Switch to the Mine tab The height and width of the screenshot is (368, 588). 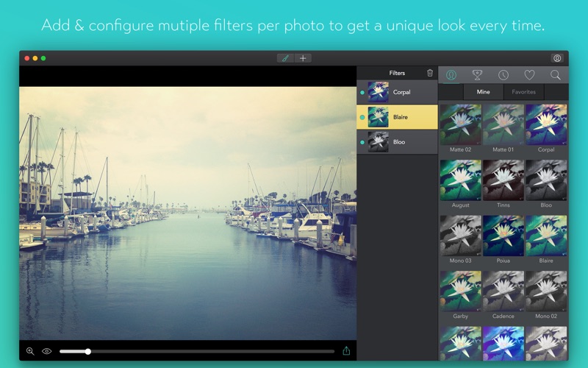click(483, 92)
